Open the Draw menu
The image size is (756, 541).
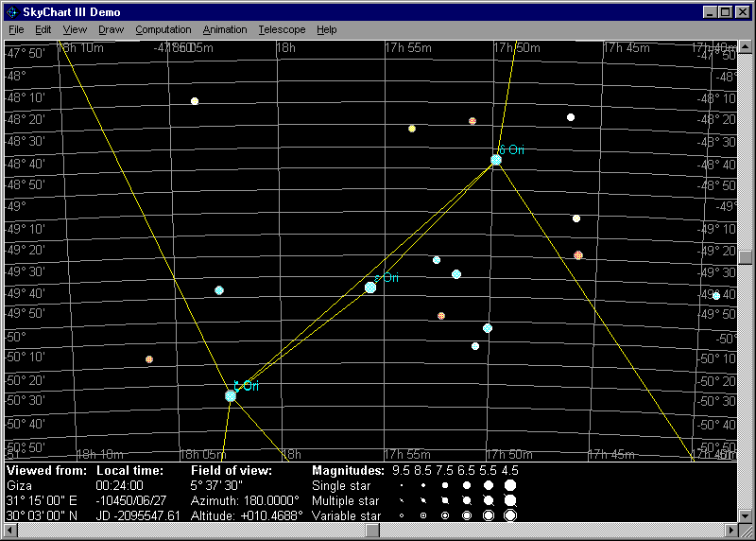(x=111, y=29)
